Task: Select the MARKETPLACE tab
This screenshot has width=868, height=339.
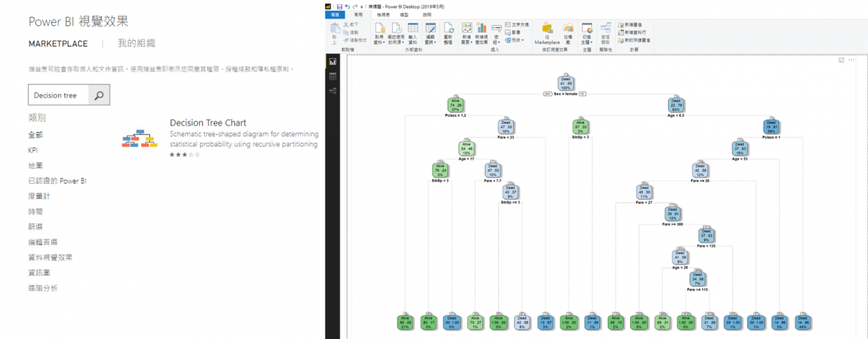Action: (x=58, y=43)
